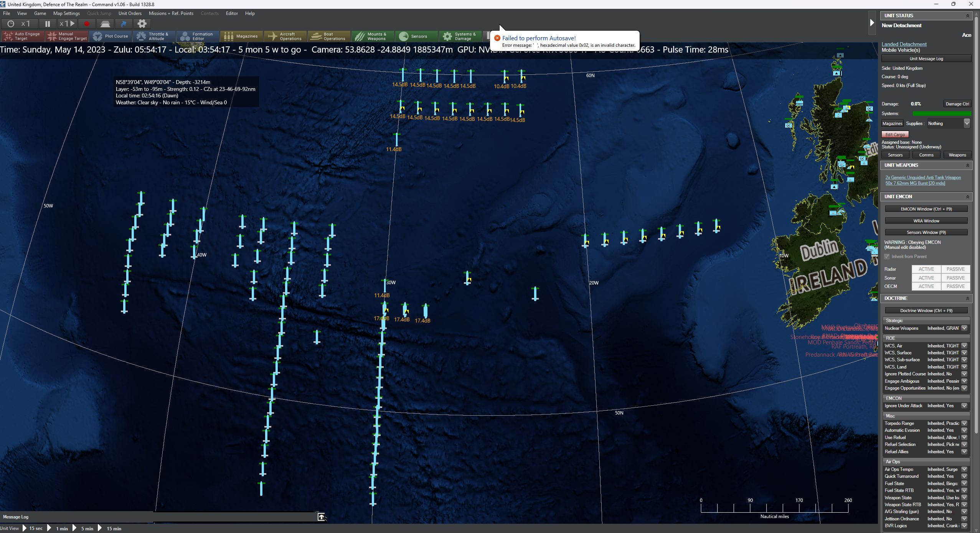Image resolution: width=980 pixels, height=533 pixels.
Task: Open Mounts & Weapons window
Action: [372, 36]
